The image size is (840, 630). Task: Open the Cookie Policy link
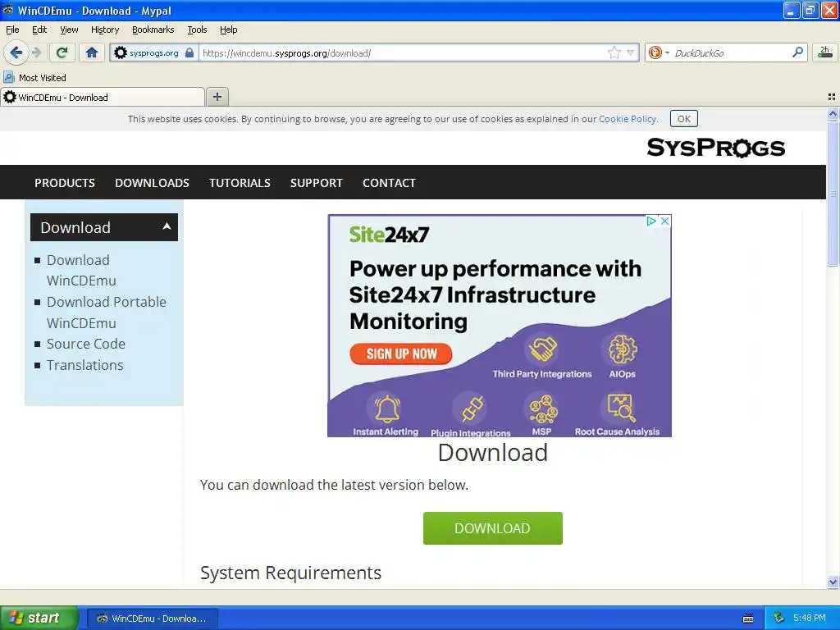point(628,119)
